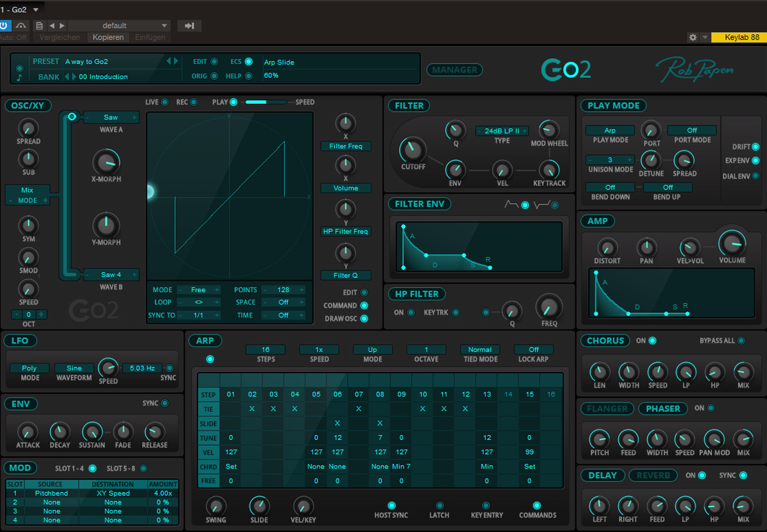Screen dimensions: 767x532
Task: Go to previous host preset arrow
Action: click(52, 26)
